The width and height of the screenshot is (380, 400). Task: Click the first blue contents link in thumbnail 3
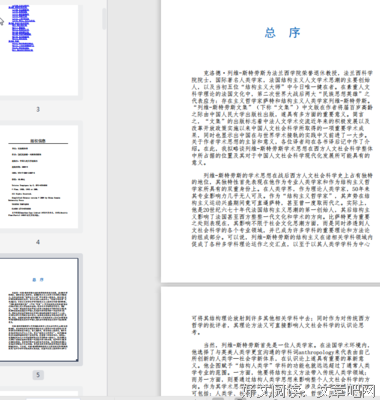(x=19, y=6)
